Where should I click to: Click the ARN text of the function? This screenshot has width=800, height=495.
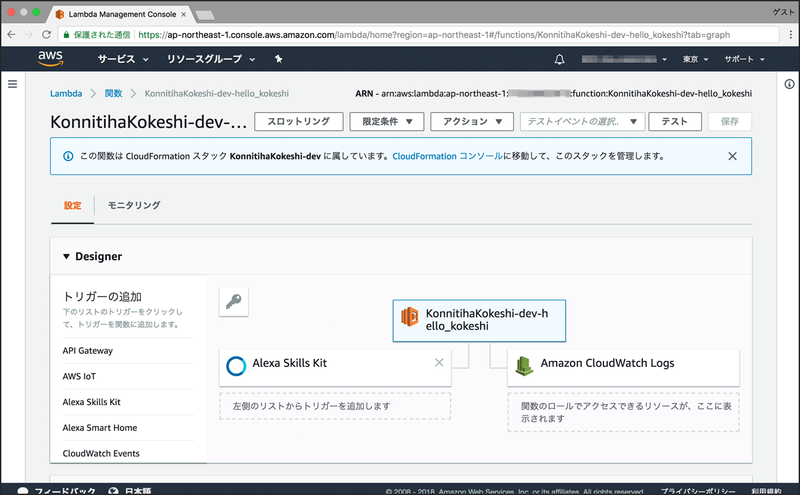(x=554, y=93)
